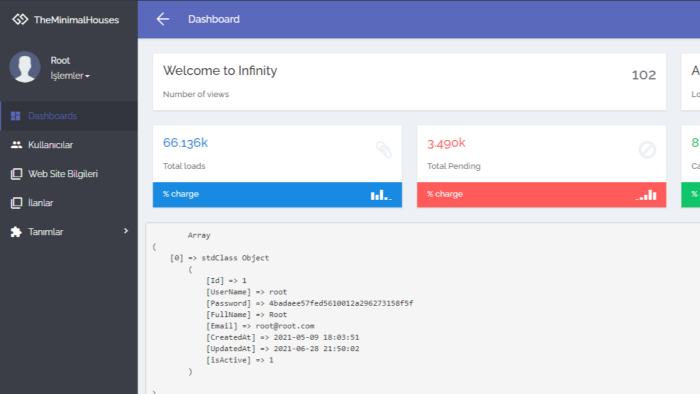Click the CreatedAt 2021-05-09 18:03:51 line

(283, 337)
